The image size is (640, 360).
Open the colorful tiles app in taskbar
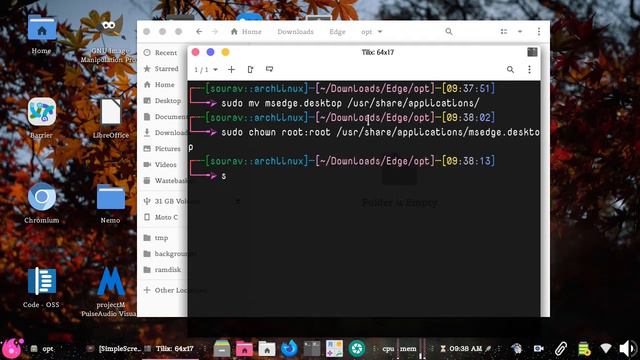click(334, 349)
